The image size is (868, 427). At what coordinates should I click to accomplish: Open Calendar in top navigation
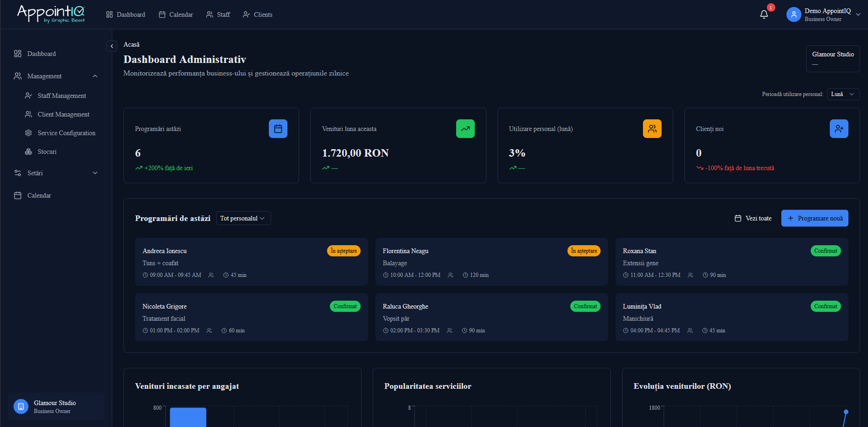point(176,14)
